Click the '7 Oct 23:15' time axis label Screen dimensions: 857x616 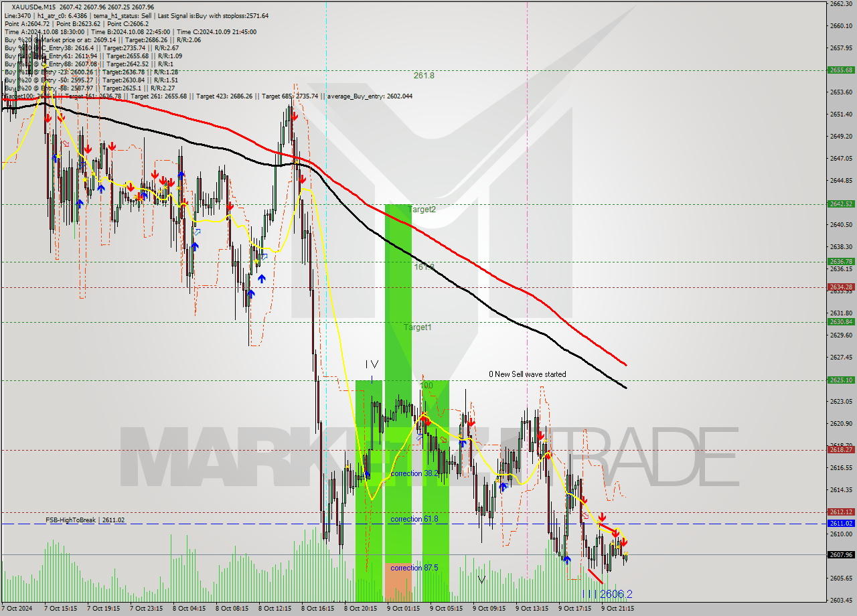pyautogui.click(x=146, y=609)
